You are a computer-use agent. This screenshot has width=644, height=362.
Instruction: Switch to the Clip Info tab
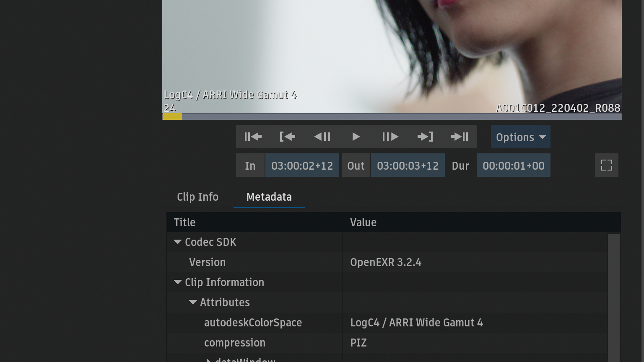point(197,197)
